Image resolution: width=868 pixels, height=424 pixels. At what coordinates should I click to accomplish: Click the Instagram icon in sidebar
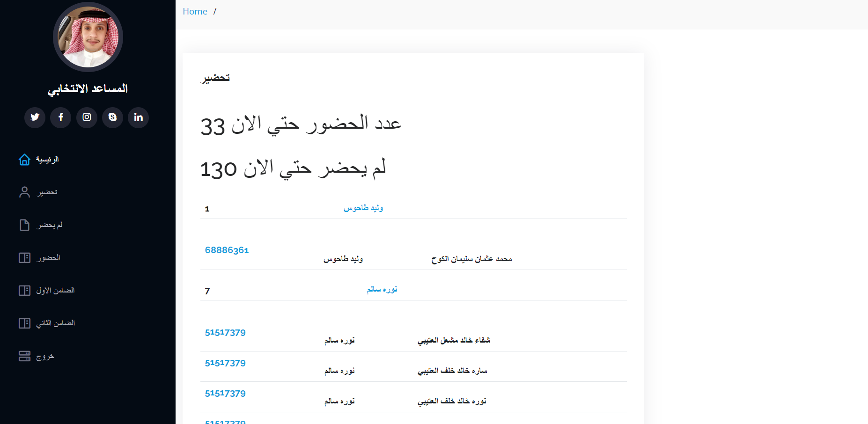pyautogui.click(x=87, y=117)
